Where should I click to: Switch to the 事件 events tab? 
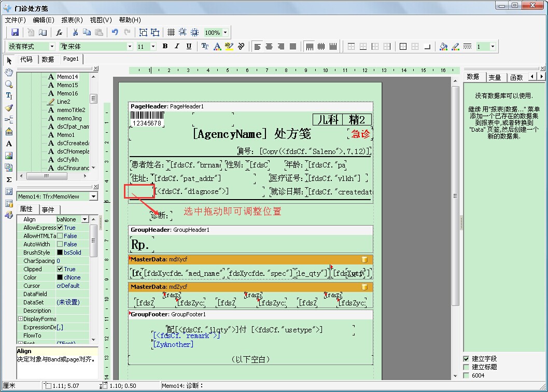coord(48,209)
